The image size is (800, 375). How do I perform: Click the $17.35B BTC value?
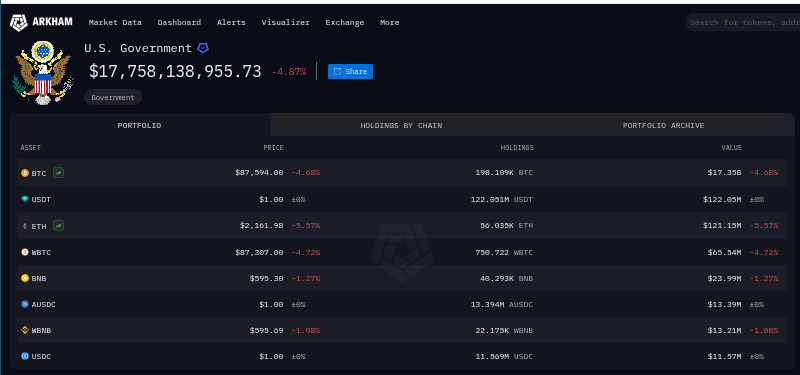724,173
